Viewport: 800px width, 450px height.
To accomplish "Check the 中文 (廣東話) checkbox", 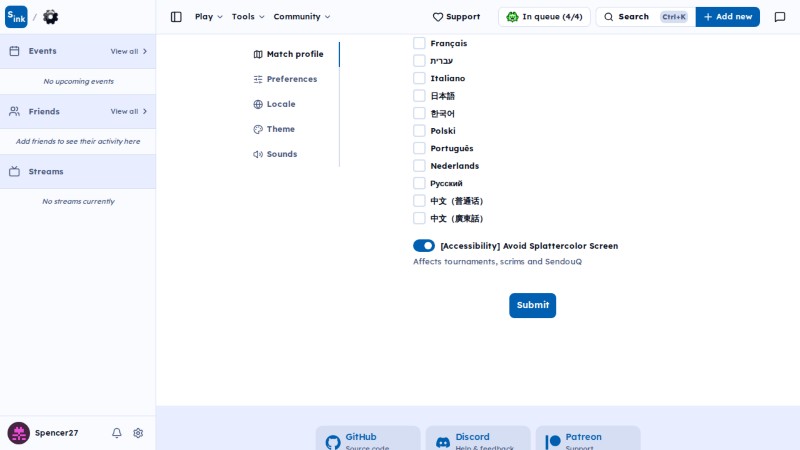I will tap(419, 218).
